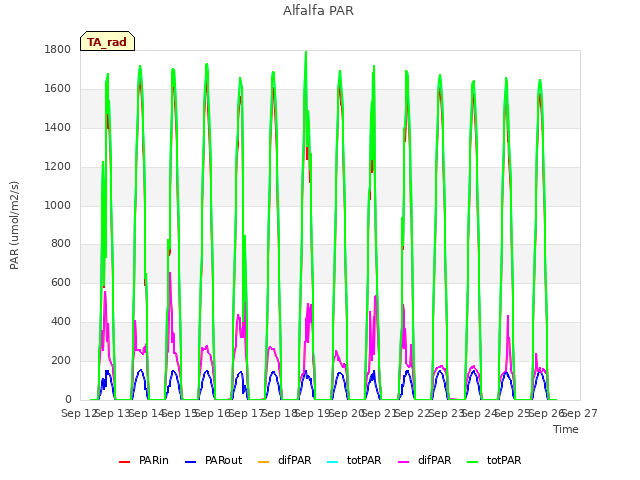Image resolution: width=640 pixels, height=480 pixels.
Task: Toggle the cyan totPAR legend entry
Action: tap(354, 460)
